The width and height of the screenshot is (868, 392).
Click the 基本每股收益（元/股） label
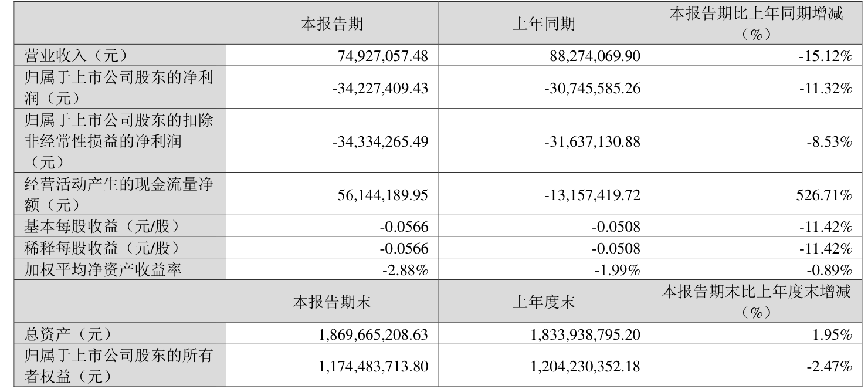(x=99, y=227)
